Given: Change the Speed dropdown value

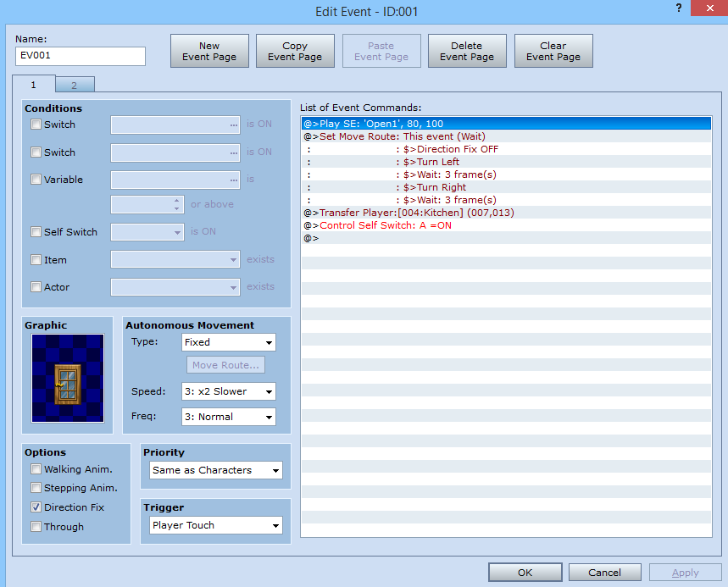Looking at the screenshot, I should tap(229, 391).
